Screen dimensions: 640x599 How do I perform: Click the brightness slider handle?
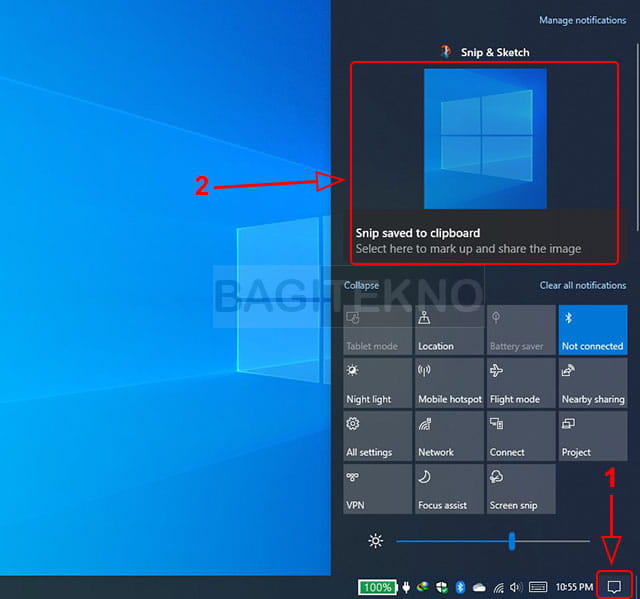[x=512, y=541]
